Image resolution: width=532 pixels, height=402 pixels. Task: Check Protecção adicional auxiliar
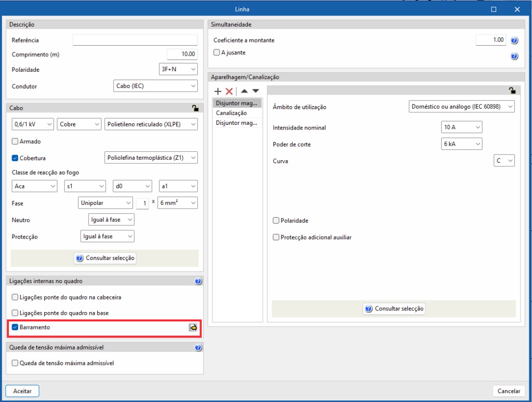(276, 237)
